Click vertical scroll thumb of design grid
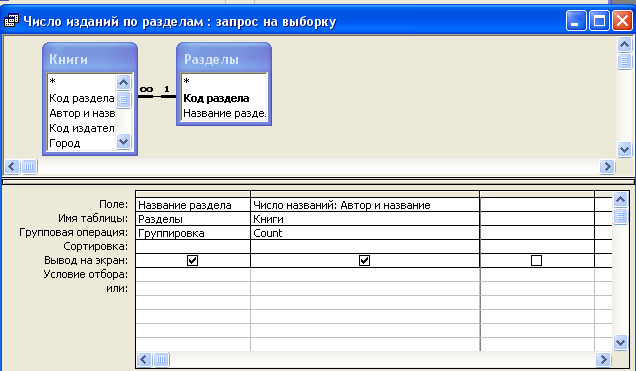The image size is (636, 371). [620, 216]
